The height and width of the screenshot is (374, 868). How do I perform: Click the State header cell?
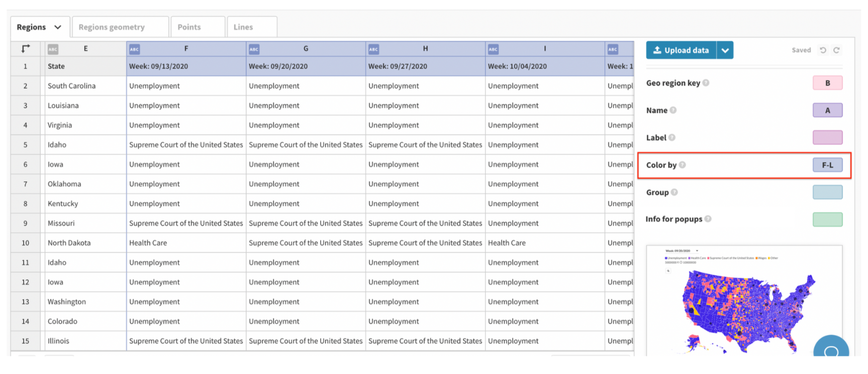pos(85,66)
